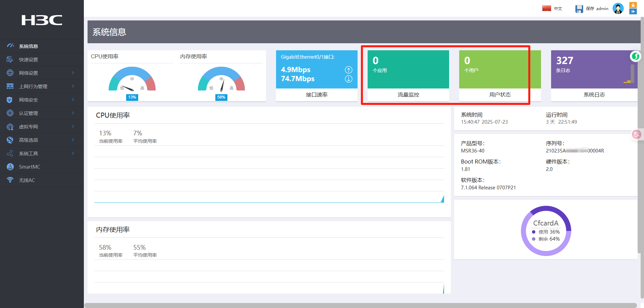Click the product model MSR36-40

click(x=473, y=151)
